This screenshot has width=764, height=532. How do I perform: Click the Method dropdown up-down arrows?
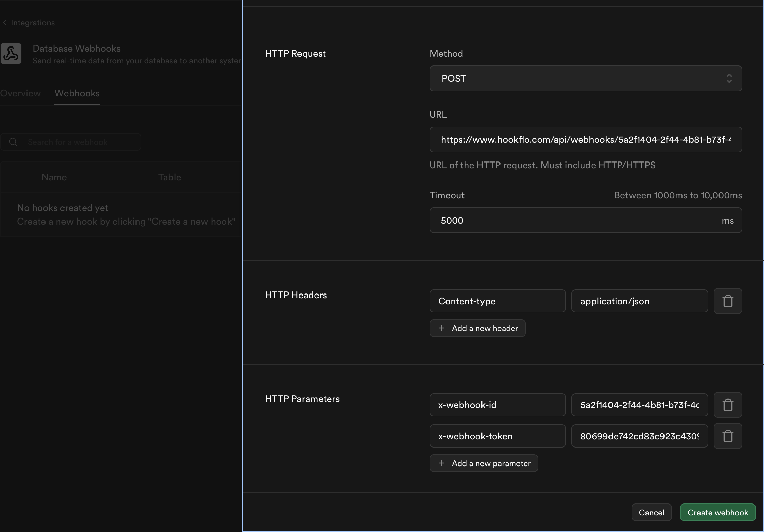pos(729,78)
